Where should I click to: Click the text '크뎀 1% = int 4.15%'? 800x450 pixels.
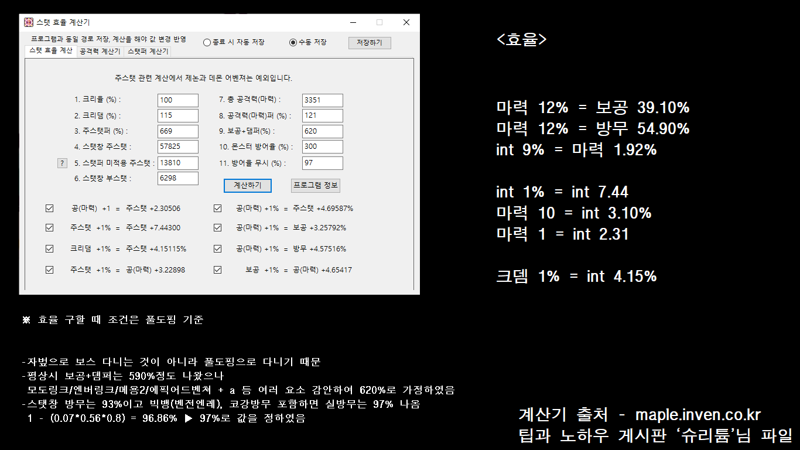tap(577, 277)
